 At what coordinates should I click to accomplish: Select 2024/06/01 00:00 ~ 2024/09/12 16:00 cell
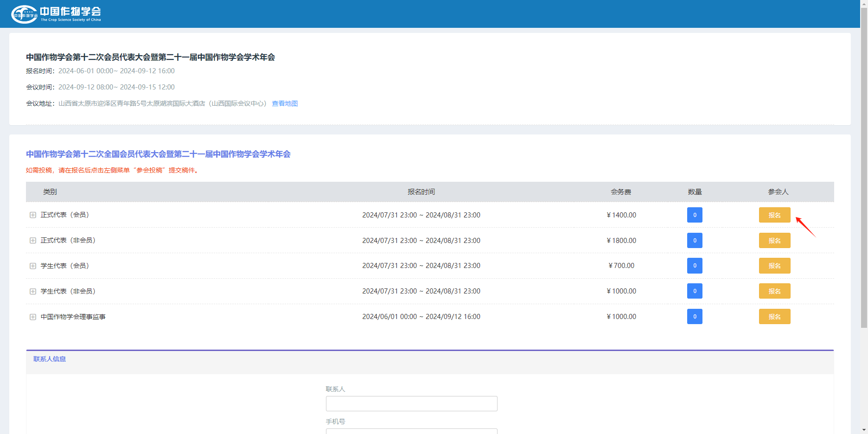(x=421, y=317)
